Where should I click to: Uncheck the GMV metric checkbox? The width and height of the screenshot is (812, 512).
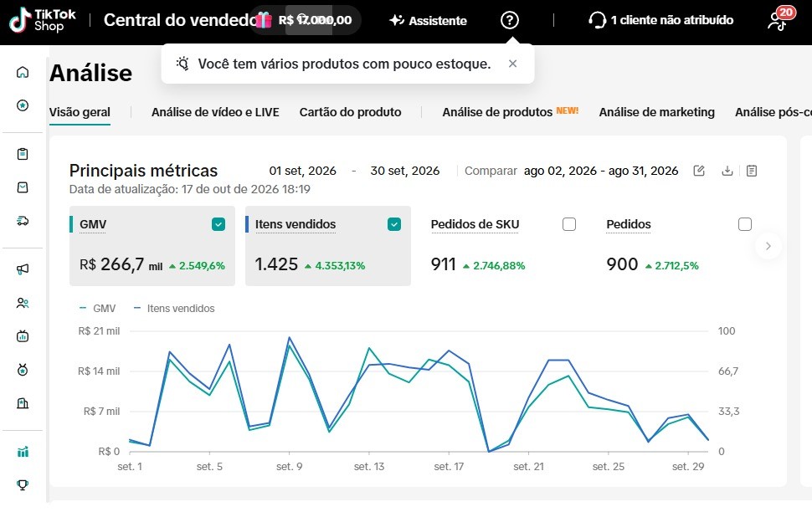click(x=218, y=224)
